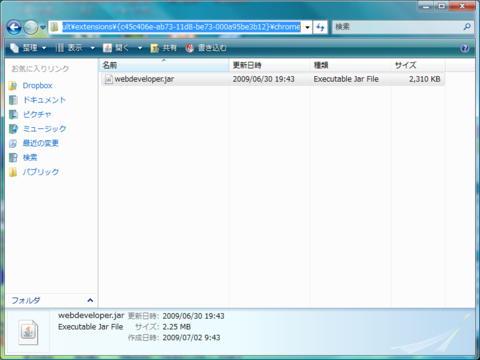Click the 2.25 MB size value
Image resolution: width=480 pixels, height=360 pixels.
(x=177, y=327)
